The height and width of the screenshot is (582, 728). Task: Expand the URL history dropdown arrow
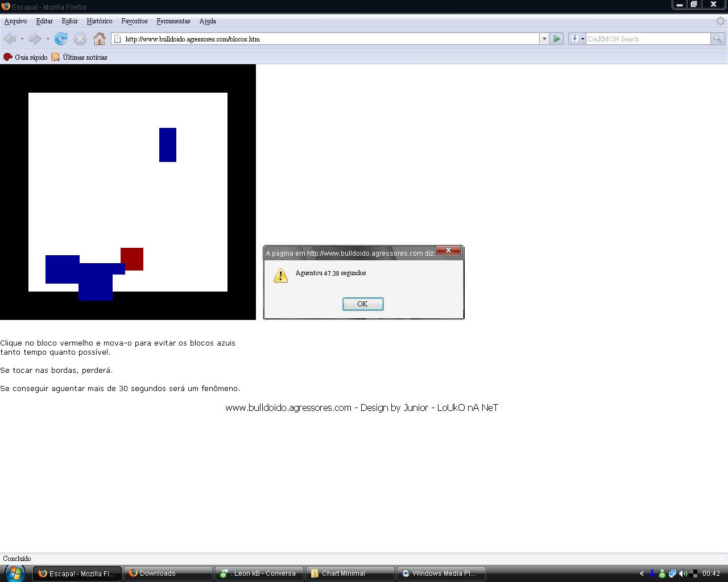pos(544,39)
